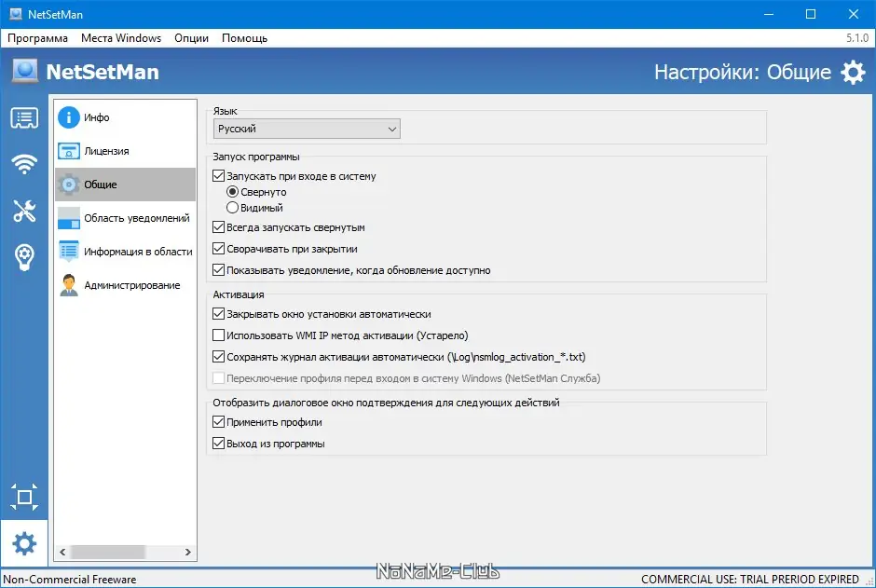876x588 pixels.
Task: Close the NetSetMan window
Action: point(853,14)
